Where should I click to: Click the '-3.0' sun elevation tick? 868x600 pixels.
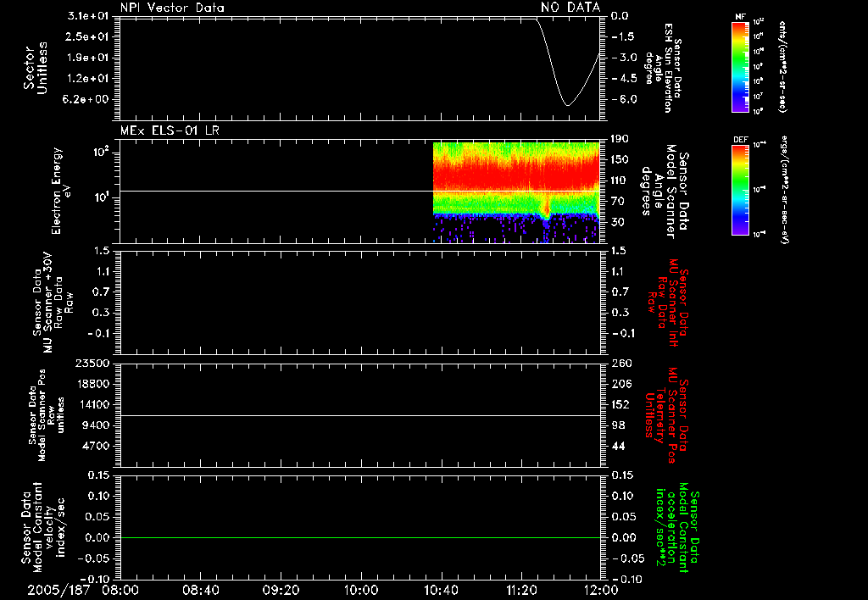[624, 58]
